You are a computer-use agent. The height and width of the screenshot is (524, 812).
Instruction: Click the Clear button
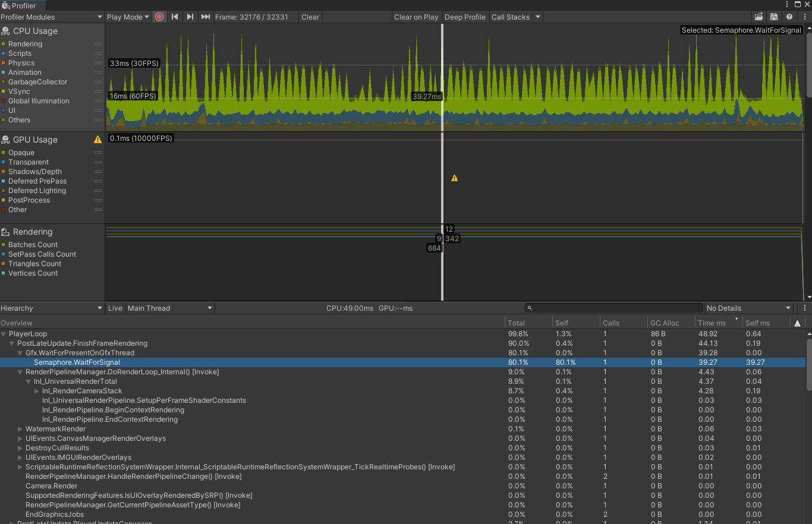pyautogui.click(x=310, y=17)
